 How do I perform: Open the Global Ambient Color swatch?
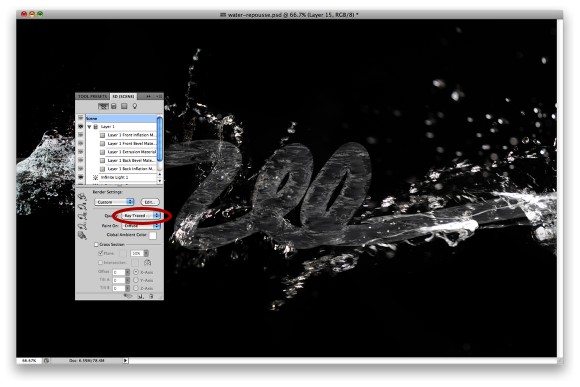(152, 235)
